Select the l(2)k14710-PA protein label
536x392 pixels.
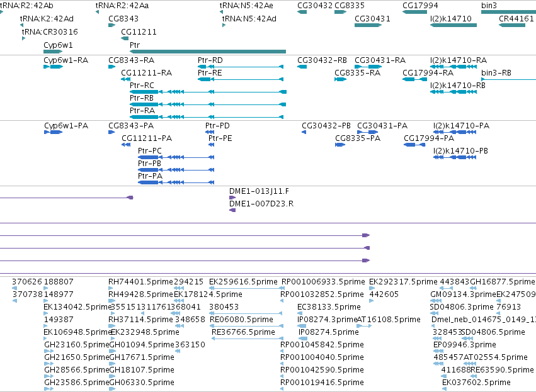point(462,126)
